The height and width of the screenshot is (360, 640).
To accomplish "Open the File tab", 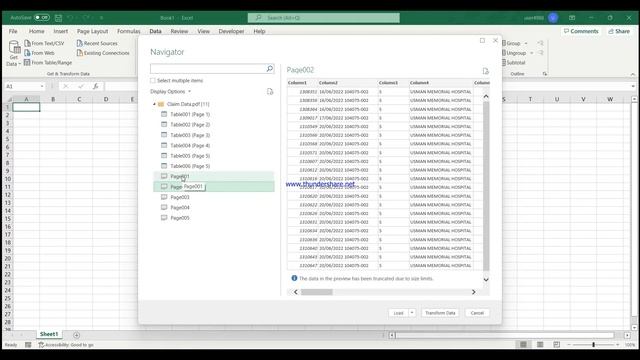I will pos(13,31).
